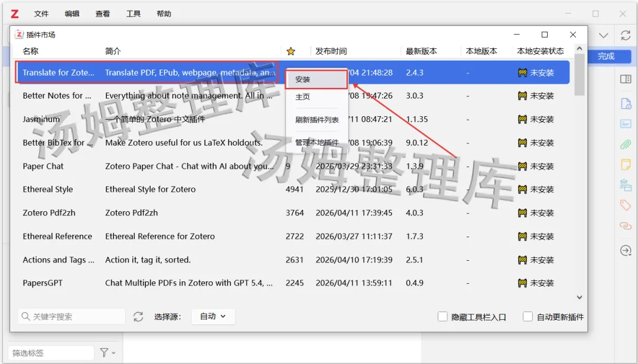Sort by the 最新版本 column header
Screen dimensions: 638x364
click(x=422, y=51)
